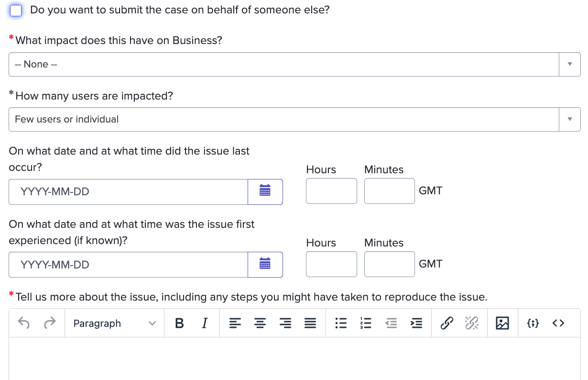Click the undo arrow in editor toolbar

click(x=24, y=324)
